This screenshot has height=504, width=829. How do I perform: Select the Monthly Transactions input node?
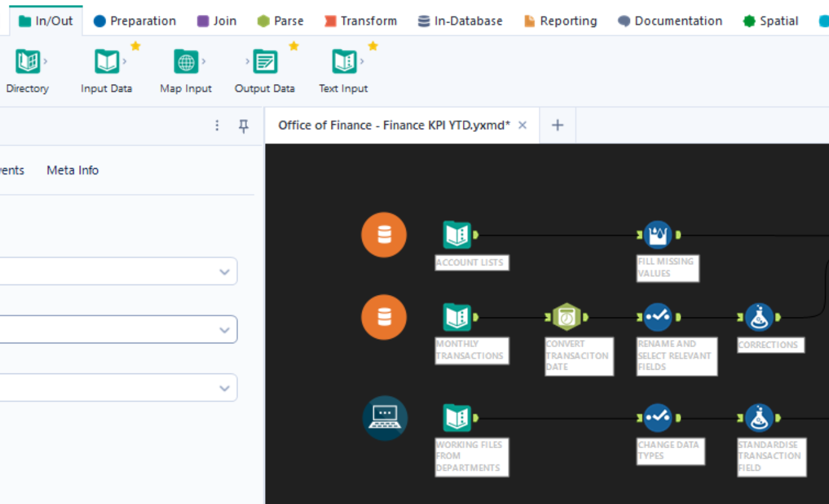457,317
